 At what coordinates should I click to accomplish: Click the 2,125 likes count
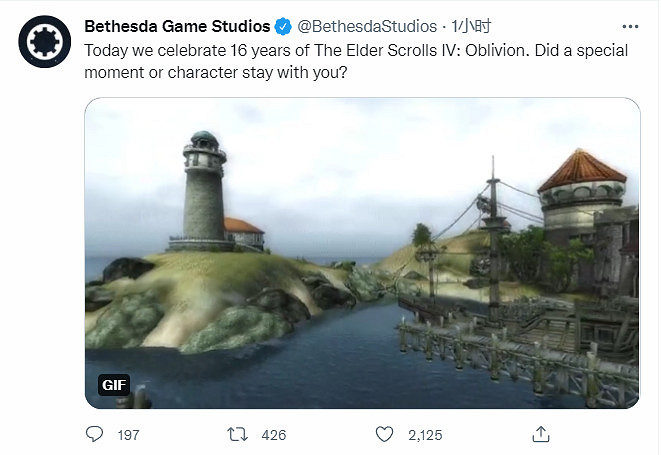tap(425, 435)
